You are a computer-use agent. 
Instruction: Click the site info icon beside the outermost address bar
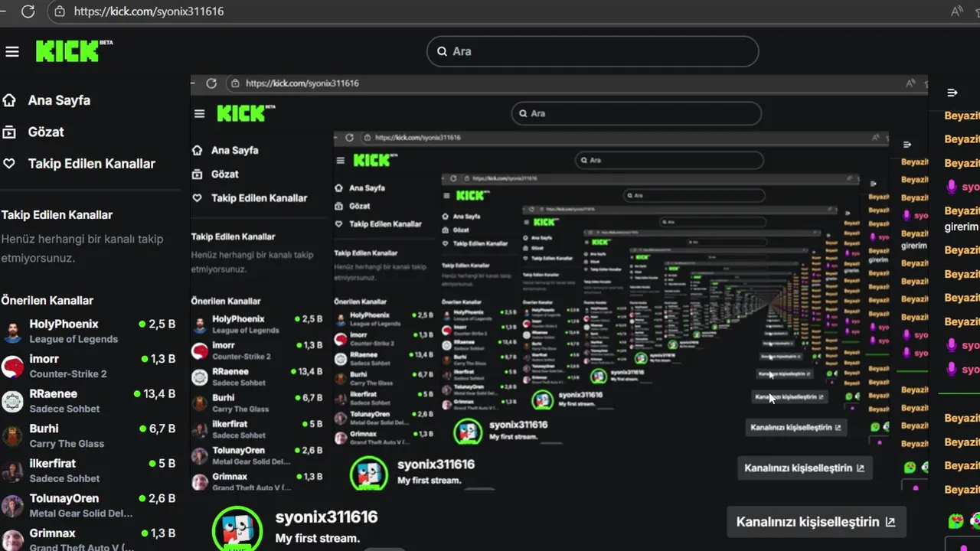60,11
